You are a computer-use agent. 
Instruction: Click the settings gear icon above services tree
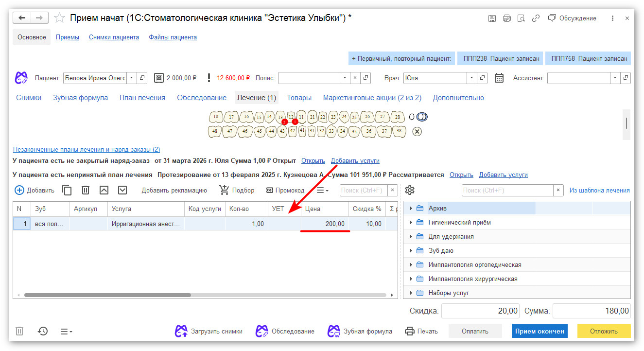[x=410, y=190]
